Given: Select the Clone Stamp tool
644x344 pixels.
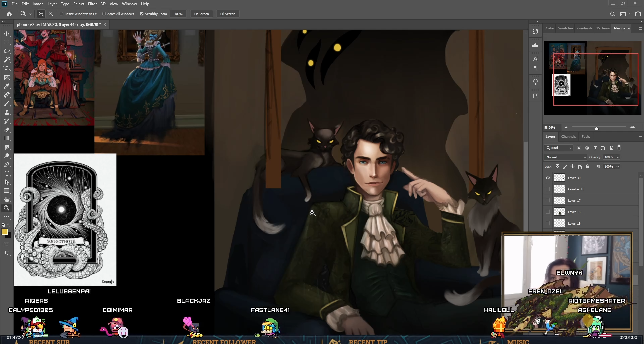Looking at the screenshot, I should pyautogui.click(x=7, y=112).
